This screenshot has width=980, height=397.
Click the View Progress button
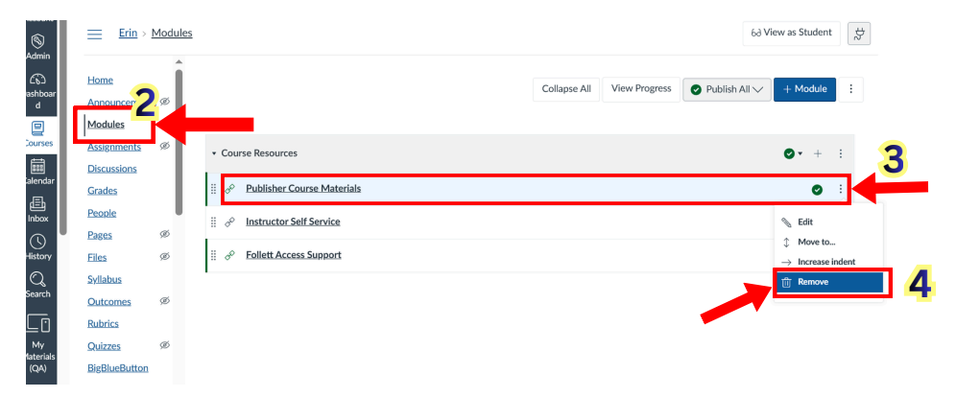641,89
